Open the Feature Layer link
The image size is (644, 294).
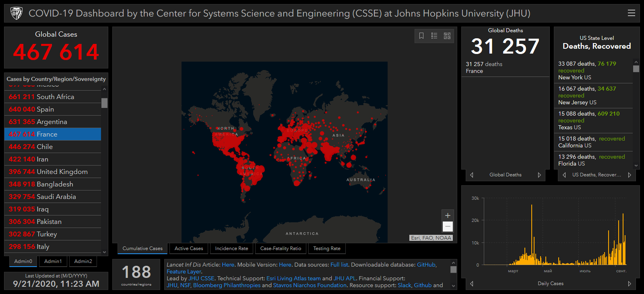pyautogui.click(x=184, y=271)
